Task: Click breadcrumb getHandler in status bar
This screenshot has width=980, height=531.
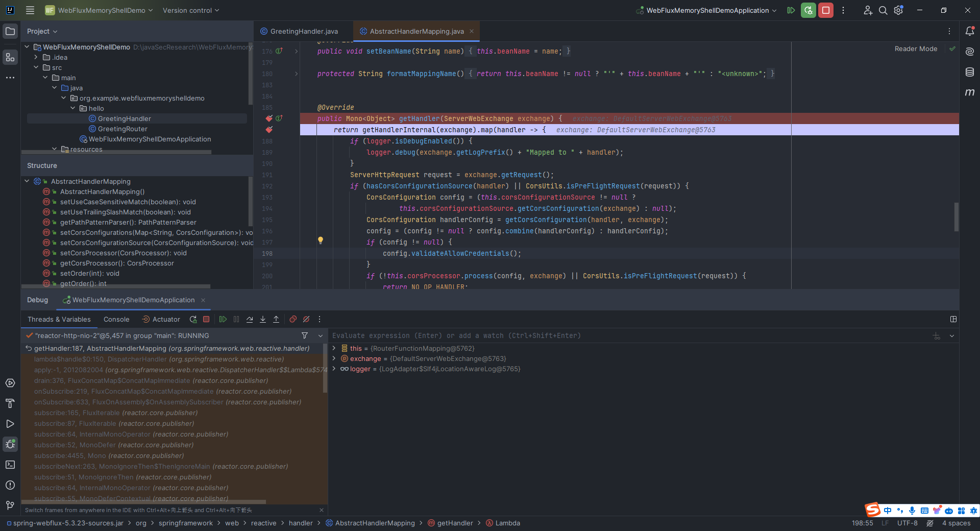Action: click(x=450, y=523)
